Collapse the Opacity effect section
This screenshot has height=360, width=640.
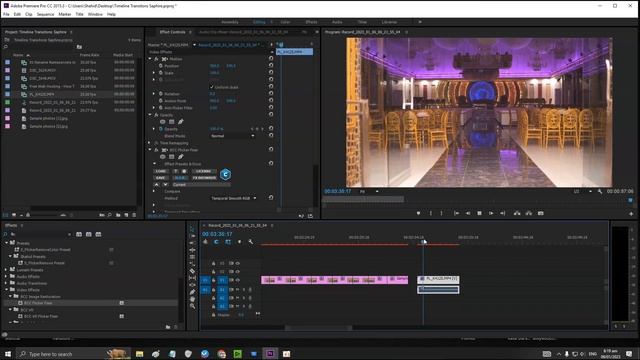150,115
